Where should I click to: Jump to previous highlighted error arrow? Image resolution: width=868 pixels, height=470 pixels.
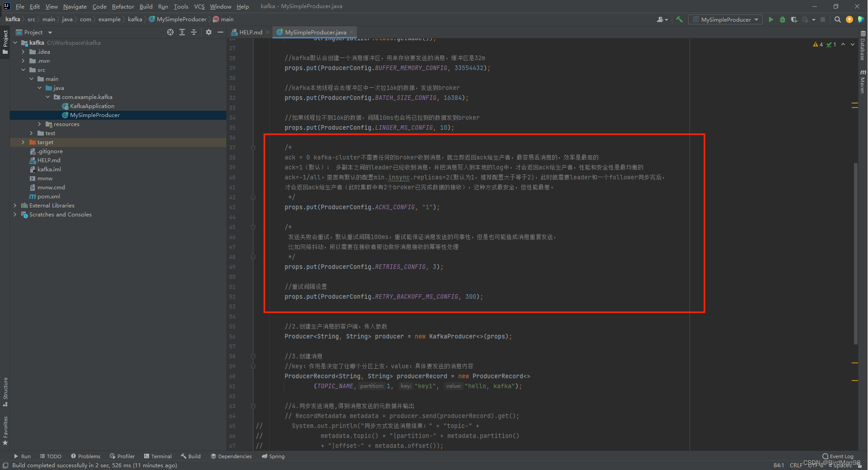click(843, 44)
